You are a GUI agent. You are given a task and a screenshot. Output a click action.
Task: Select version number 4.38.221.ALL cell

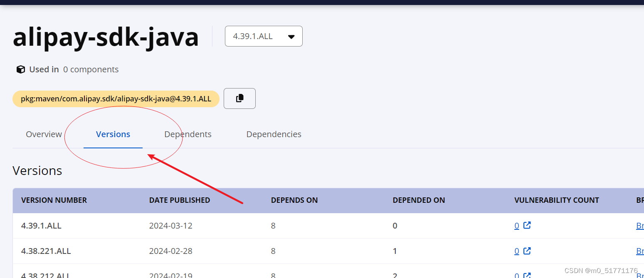click(46, 251)
